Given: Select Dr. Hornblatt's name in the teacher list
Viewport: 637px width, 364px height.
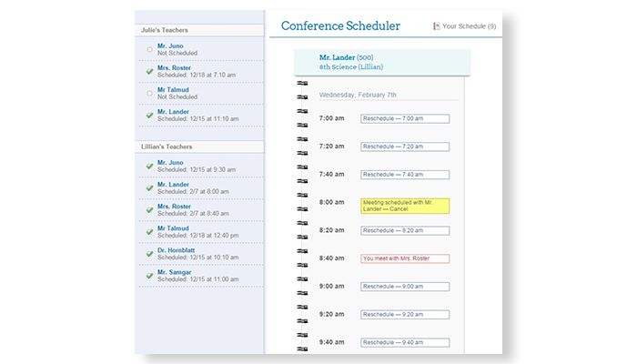Looking at the screenshot, I should point(176,250).
